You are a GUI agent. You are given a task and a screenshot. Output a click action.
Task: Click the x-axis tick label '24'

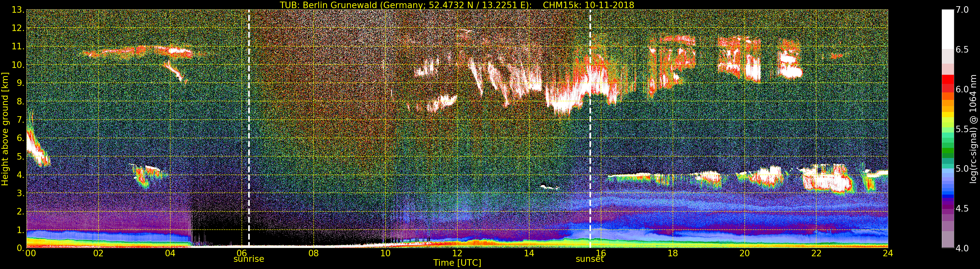[888, 253]
